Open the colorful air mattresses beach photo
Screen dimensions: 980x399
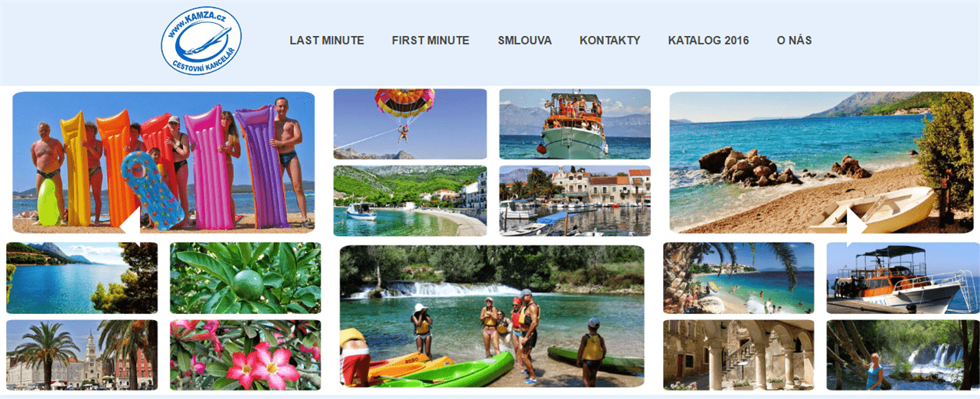pyautogui.click(x=164, y=162)
